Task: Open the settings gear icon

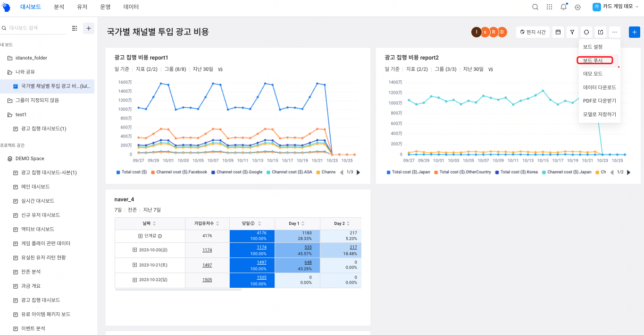Action: (x=577, y=7)
